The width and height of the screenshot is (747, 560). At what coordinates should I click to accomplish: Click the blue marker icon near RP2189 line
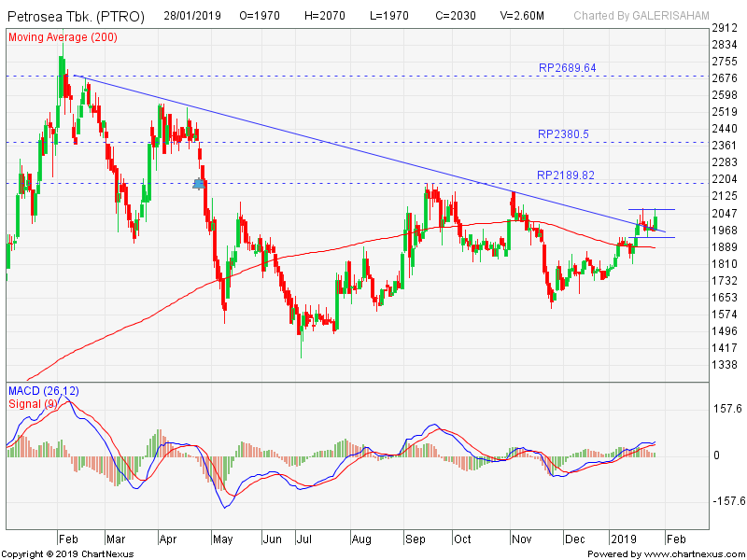[x=198, y=184]
